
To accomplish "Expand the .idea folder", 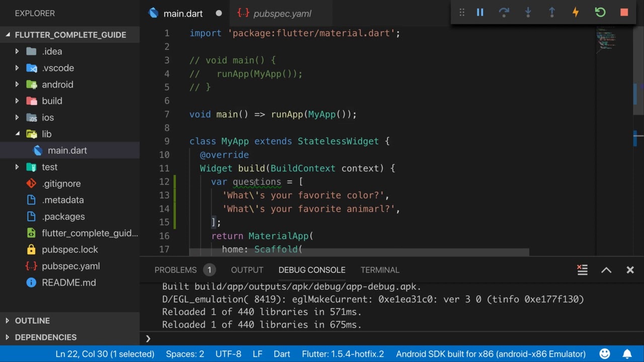I will 17,51.
